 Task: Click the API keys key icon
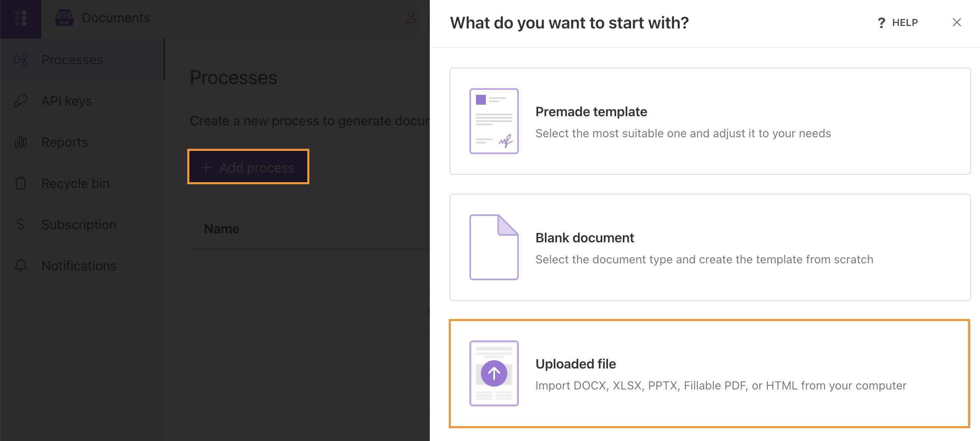point(21,101)
